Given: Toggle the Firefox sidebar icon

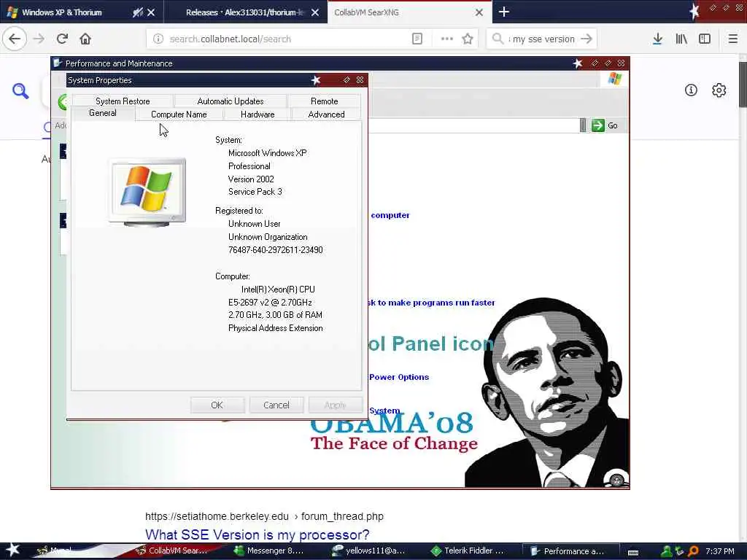Looking at the screenshot, I should [705, 39].
